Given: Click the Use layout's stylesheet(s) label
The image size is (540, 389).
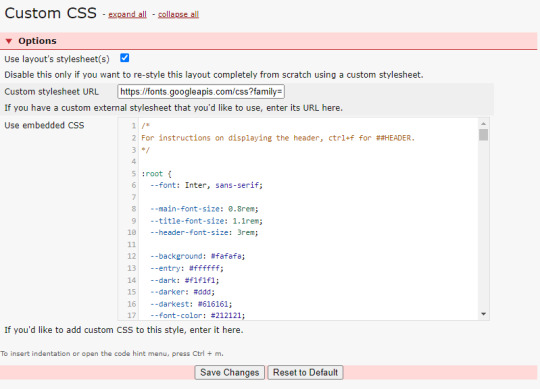Looking at the screenshot, I should coord(57,59).
